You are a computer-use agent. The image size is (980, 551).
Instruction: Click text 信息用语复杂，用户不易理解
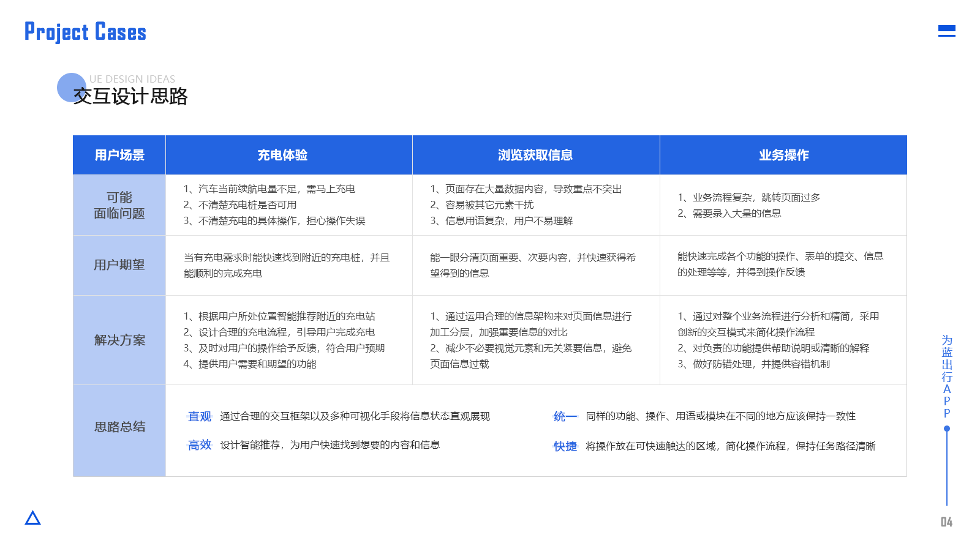509,221
